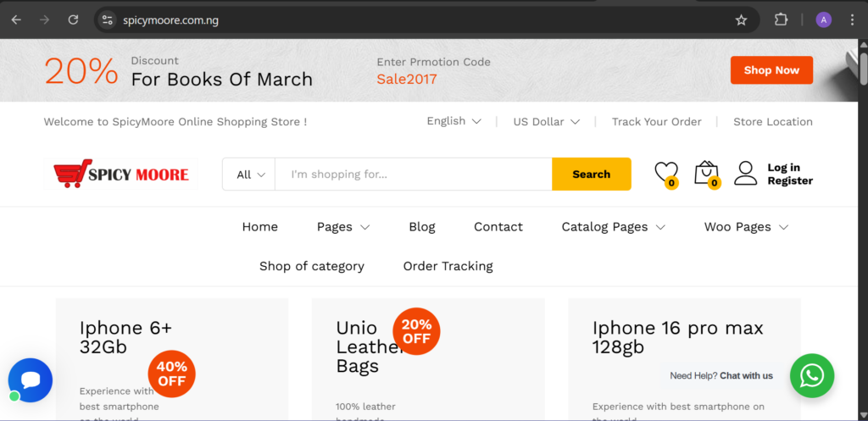Image resolution: width=868 pixels, height=421 pixels.
Task: Click the user account icon
Action: (745, 174)
